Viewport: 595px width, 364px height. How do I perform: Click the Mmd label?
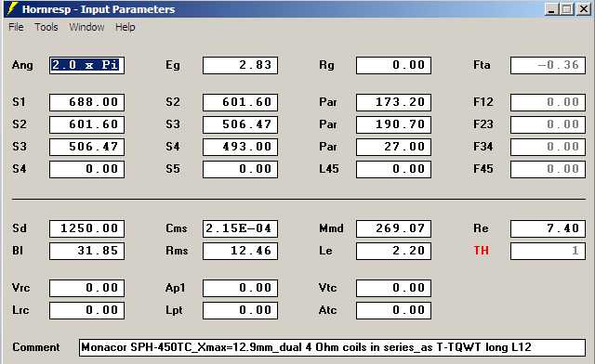(331, 228)
